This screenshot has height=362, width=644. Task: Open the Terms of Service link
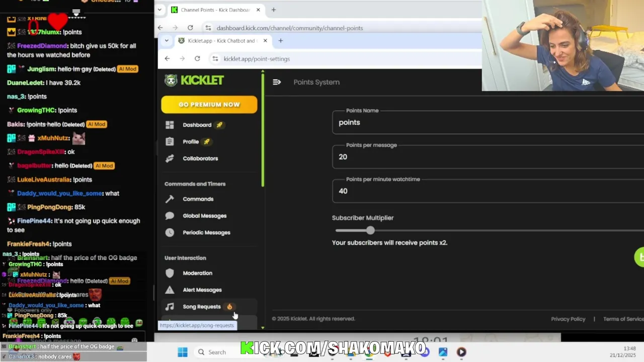tap(623, 319)
